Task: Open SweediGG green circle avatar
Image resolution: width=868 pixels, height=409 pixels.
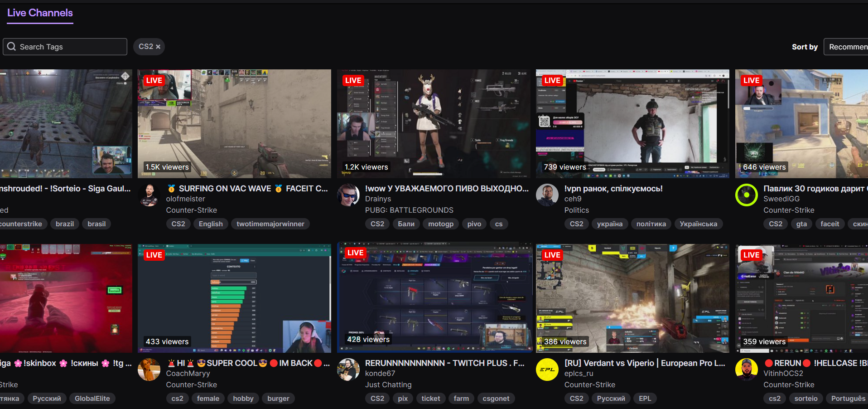Action: tap(747, 195)
